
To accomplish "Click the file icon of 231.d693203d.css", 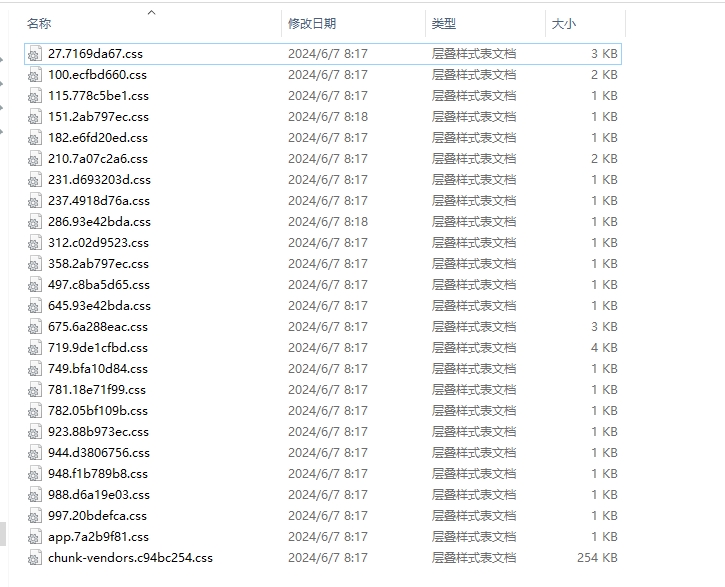I will tap(34, 180).
